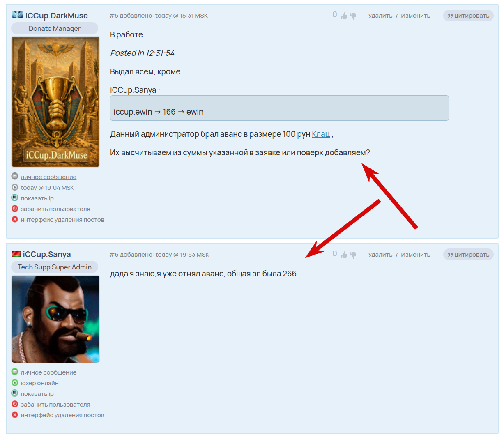Click the flag icon next to iCCup.Sanya
Image resolution: width=504 pixels, height=446 pixels.
click(16, 254)
